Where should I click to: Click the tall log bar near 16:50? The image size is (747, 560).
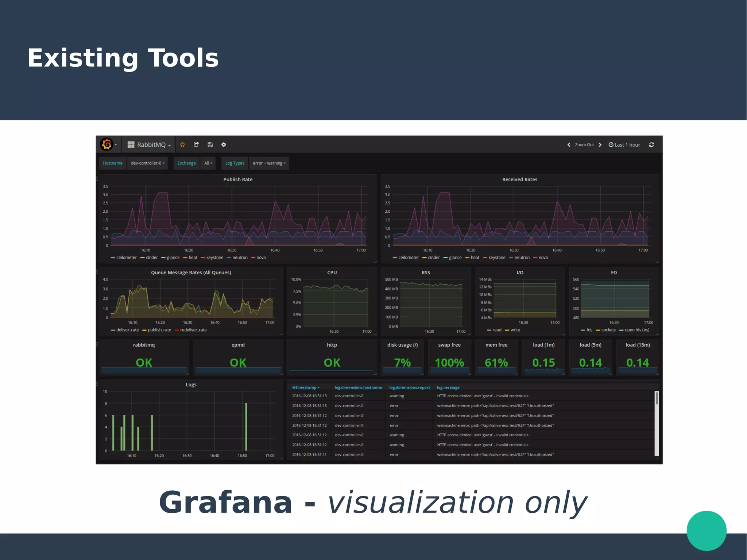click(x=246, y=427)
